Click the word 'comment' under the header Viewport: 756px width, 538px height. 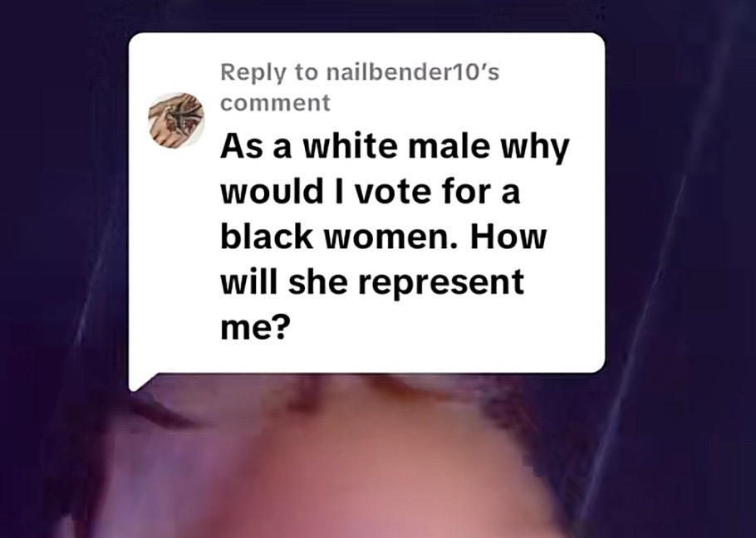(x=275, y=103)
